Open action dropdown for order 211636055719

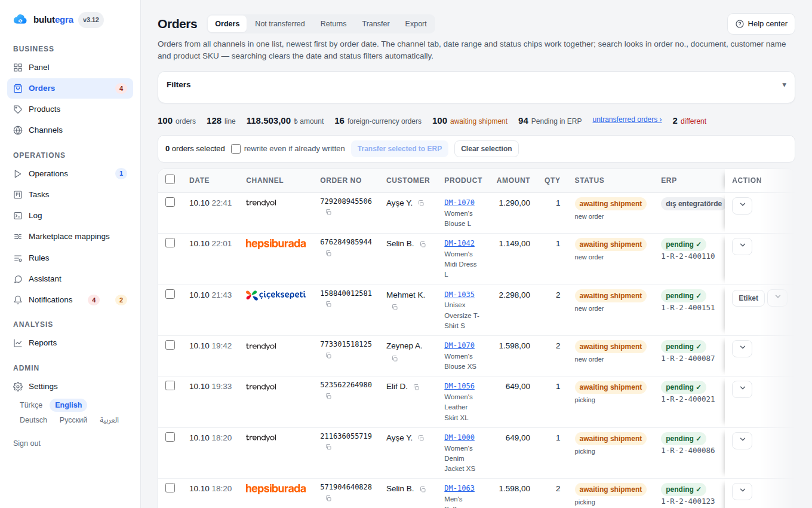[742, 440]
